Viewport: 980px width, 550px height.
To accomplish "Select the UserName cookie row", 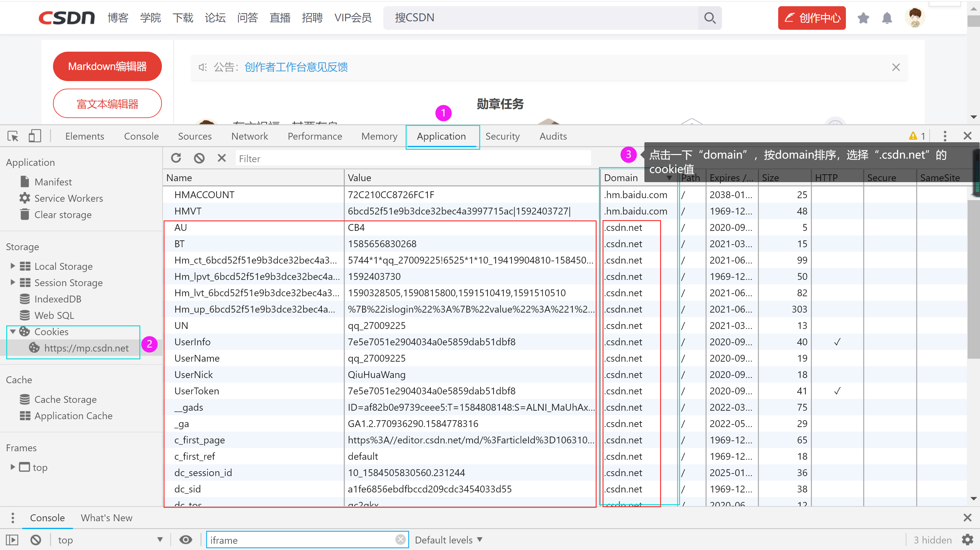I will [565, 358].
